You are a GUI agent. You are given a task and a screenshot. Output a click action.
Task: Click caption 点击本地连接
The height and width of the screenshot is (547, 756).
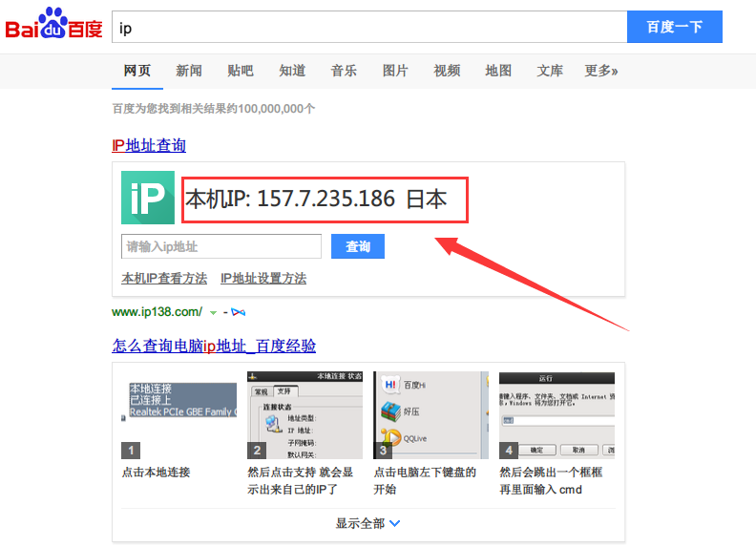[156, 473]
